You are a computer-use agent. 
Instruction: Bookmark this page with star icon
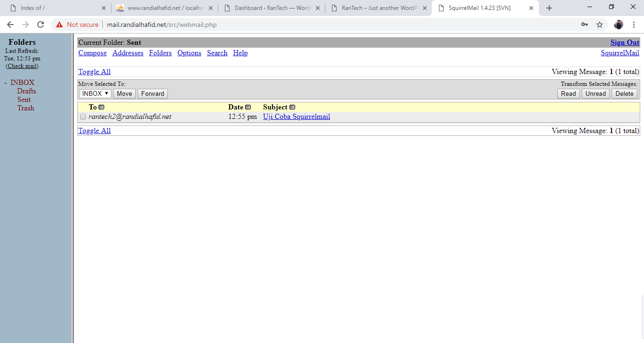tap(600, 25)
